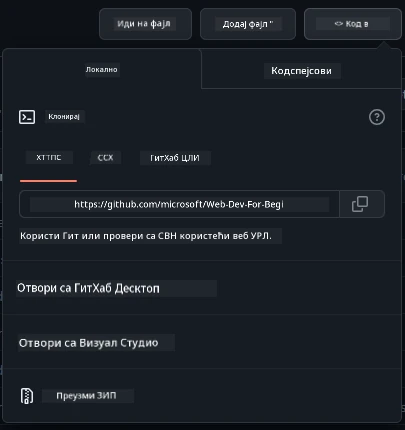Click the Преузми ЗИП link
This screenshot has width=405, height=430.
click(86, 396)
